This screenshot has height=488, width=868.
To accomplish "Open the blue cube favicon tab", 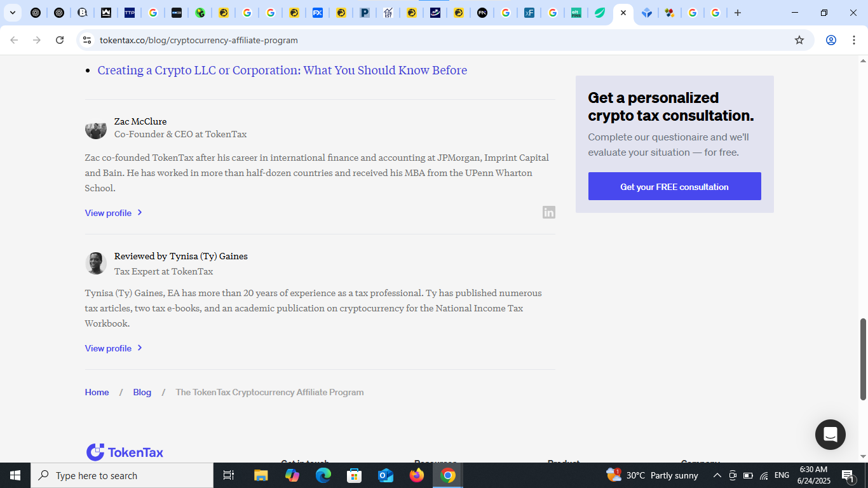I will pos(646,13).
